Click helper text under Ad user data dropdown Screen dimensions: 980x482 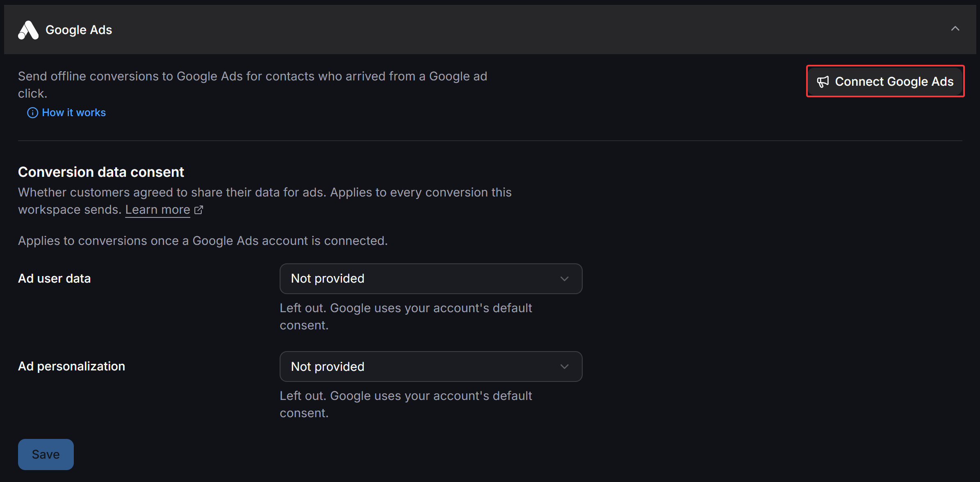pyautogui.click(x=406, y=317)
